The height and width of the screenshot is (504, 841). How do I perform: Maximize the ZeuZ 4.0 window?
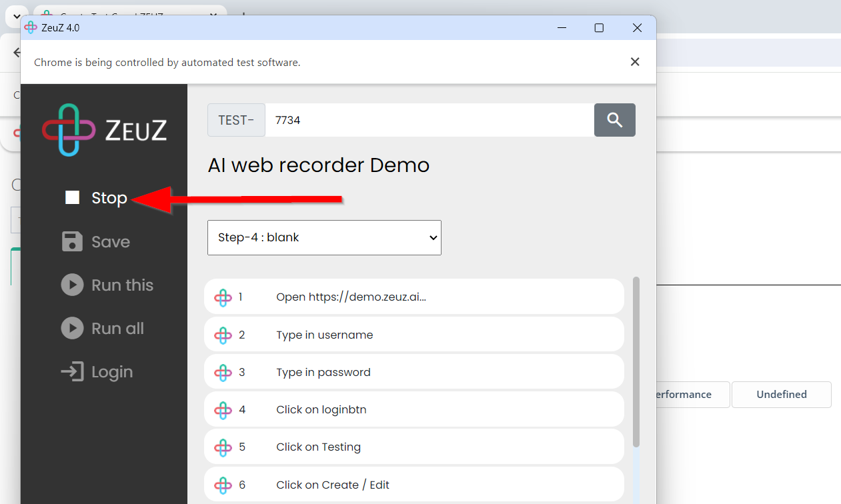(x=599, y=27)
